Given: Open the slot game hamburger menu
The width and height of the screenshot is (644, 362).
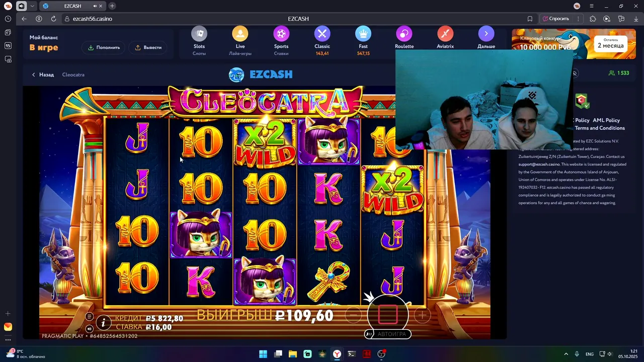Looking at the screenshot, I should [89, 316].
